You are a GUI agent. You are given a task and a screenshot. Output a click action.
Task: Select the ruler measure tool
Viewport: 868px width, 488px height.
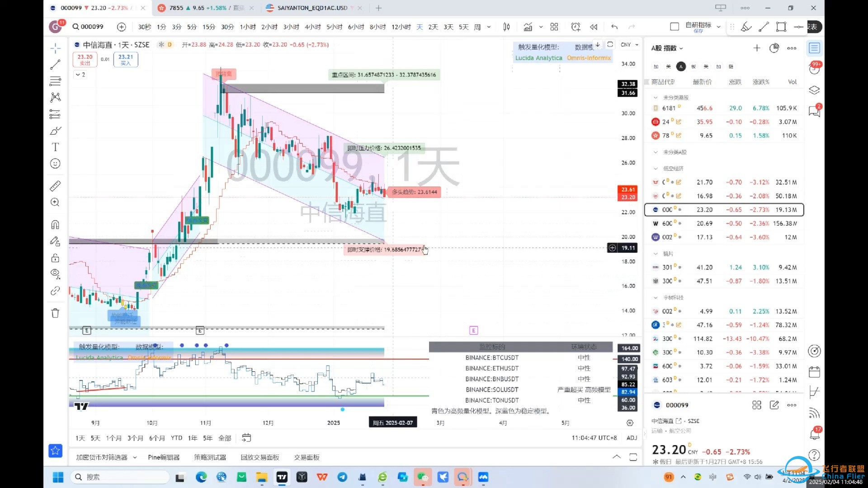[x=55, y=186]
